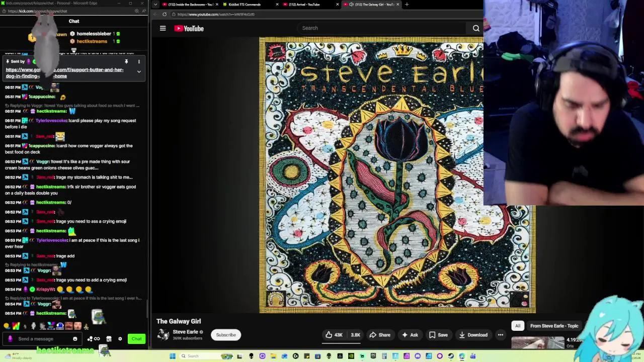The width and height of the screenshot is (644, 362).
Task: Open the chat shop storefront icon
Action: pos(109,339)
